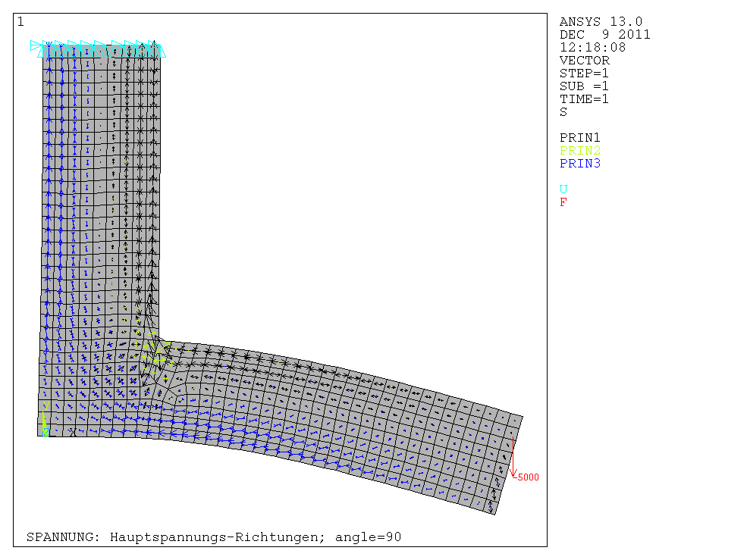The width and height of the screenshot is (747, 560).
Task: Click the DEC 9 2011 date text
Action: [604, 35]
